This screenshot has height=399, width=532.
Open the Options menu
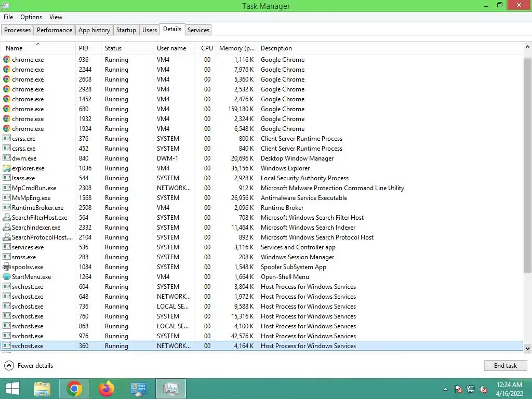[x=31, y=17]
